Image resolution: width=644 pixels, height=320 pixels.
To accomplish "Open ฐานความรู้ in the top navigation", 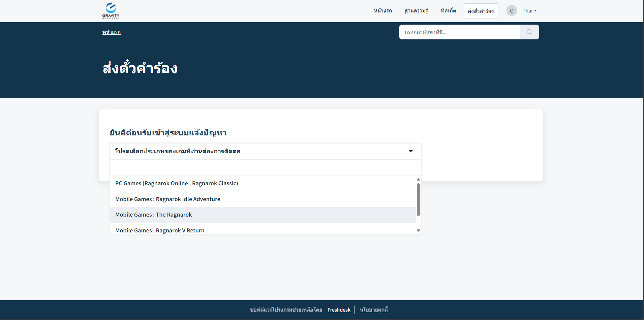I will [x=416, y=11].
